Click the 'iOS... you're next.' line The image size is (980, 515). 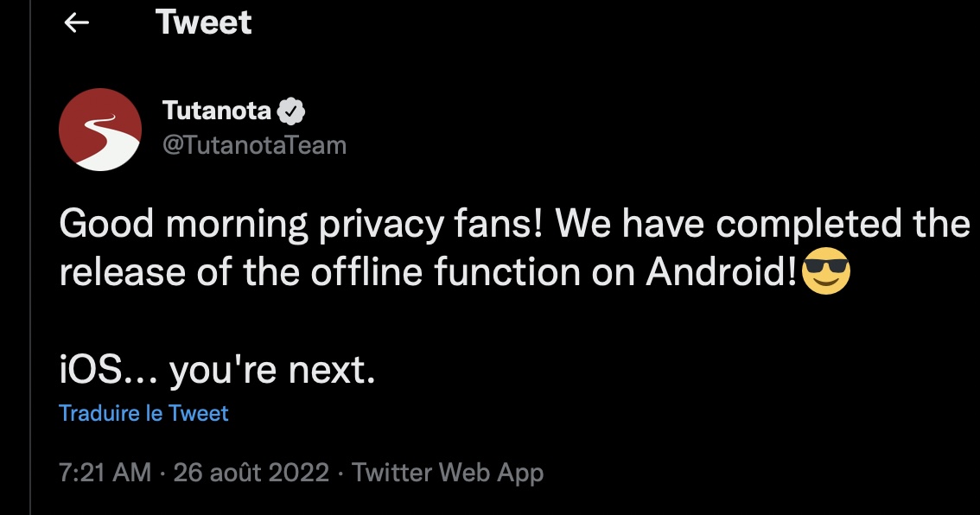218,369
